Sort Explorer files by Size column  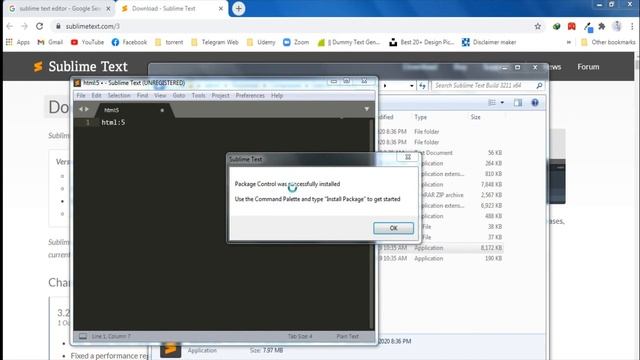point(476,117)
